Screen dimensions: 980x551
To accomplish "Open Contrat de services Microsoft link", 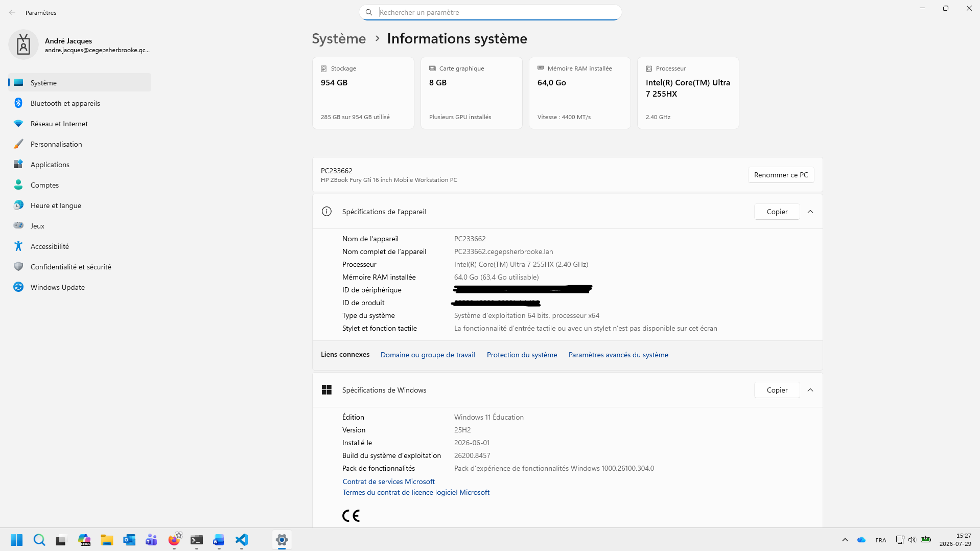I will [x=389, y=481].
